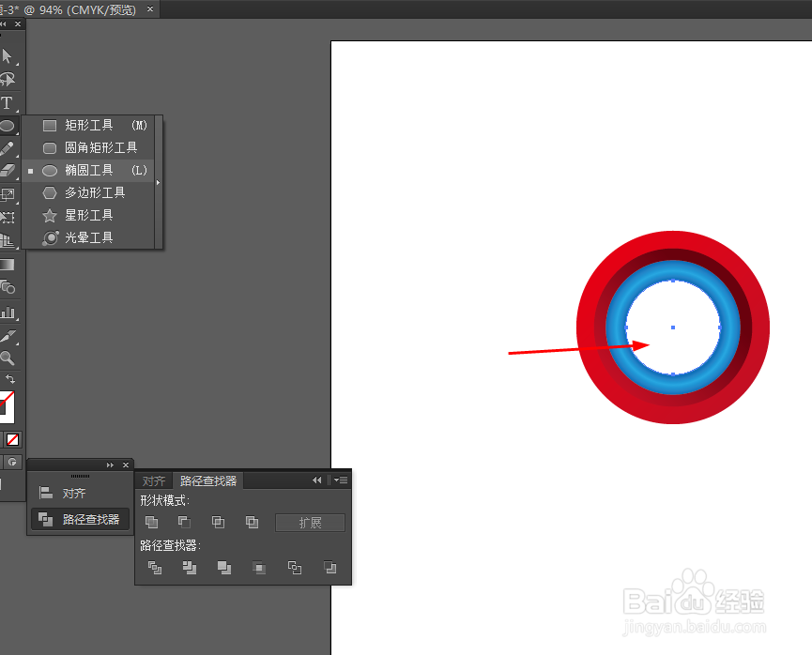The width and height of the screenshot is (812, 655).
Task: Choose Ellipse Tool (椭圆工具) from flyout
Action: tap(88, 171)
